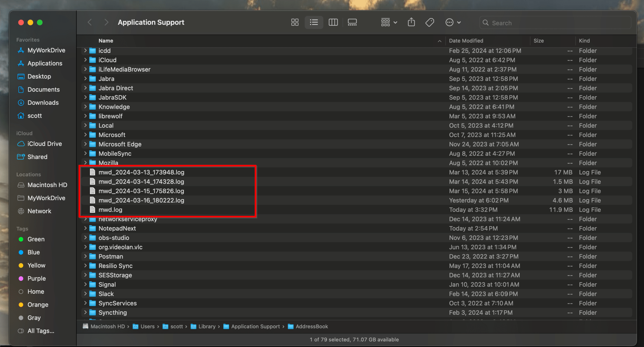
Task: Open Network from the sidebar
Action: (x=40, y=211)
